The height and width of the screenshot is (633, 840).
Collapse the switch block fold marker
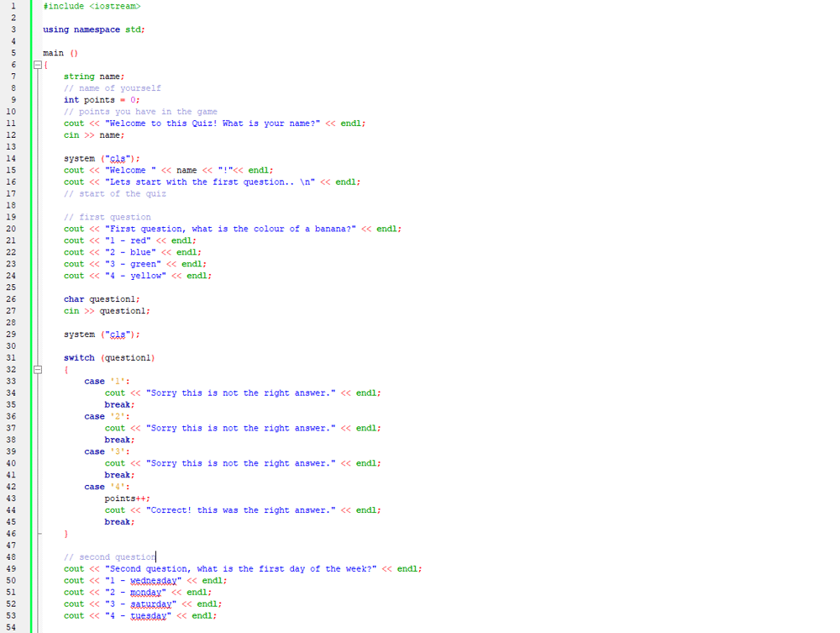[x=37, y=369]
